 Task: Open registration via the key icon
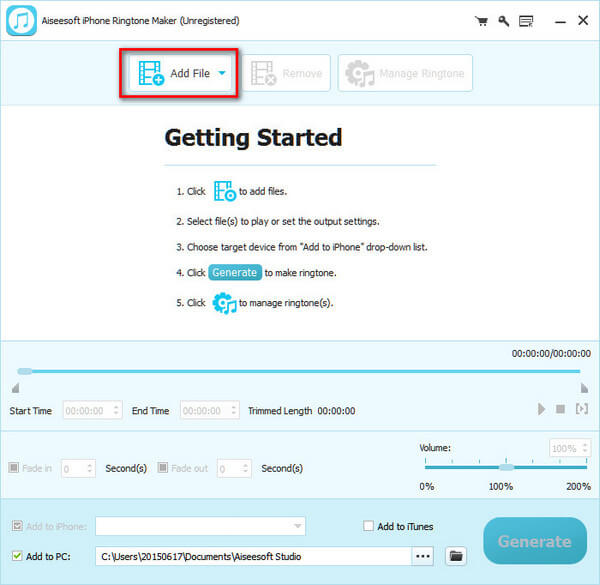[503, 20]
